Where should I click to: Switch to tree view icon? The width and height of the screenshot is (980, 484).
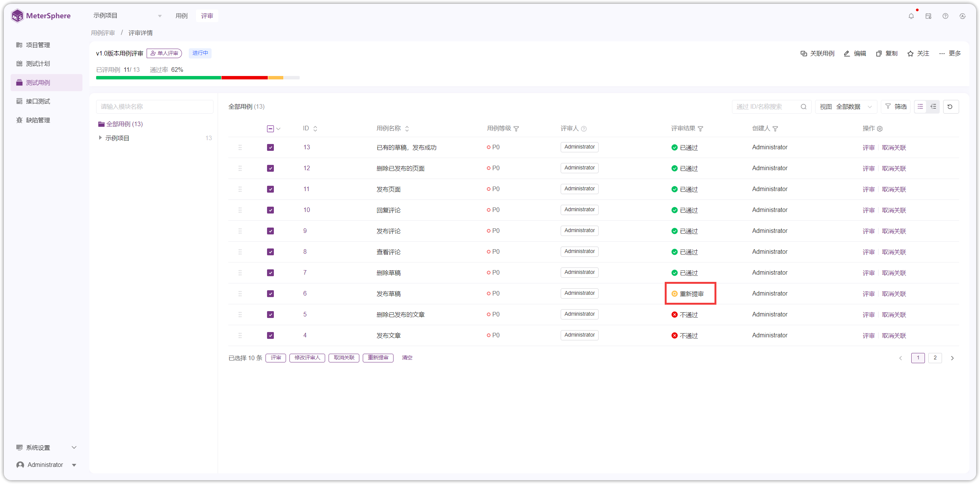933,106
